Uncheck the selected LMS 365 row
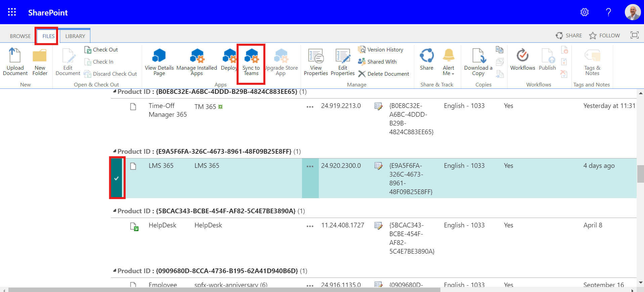Viewport: 644px width, 292px height. click(x=117, y=178)
